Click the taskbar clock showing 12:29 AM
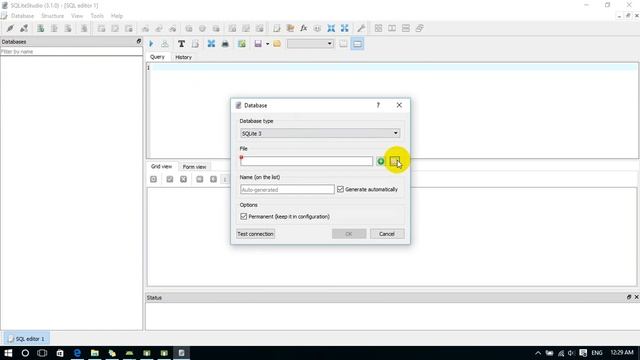Screen dimensions: 640x360 [622, 352]
